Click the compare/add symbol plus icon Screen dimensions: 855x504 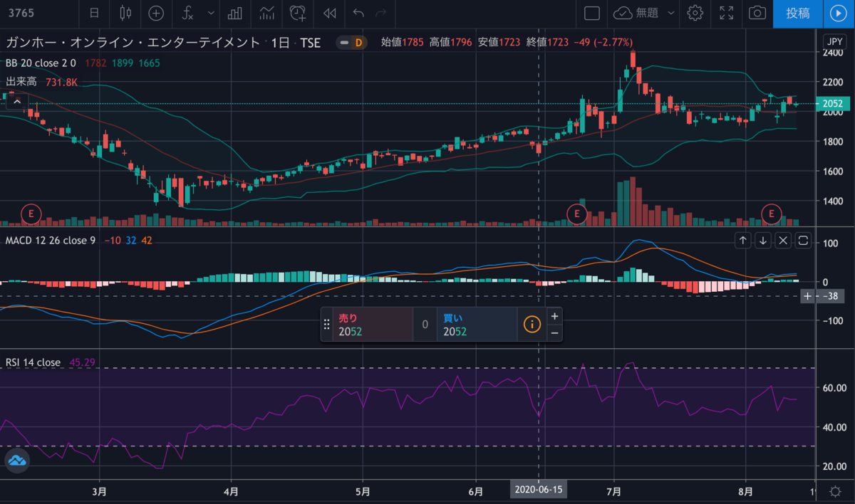(x=155, y=13)
